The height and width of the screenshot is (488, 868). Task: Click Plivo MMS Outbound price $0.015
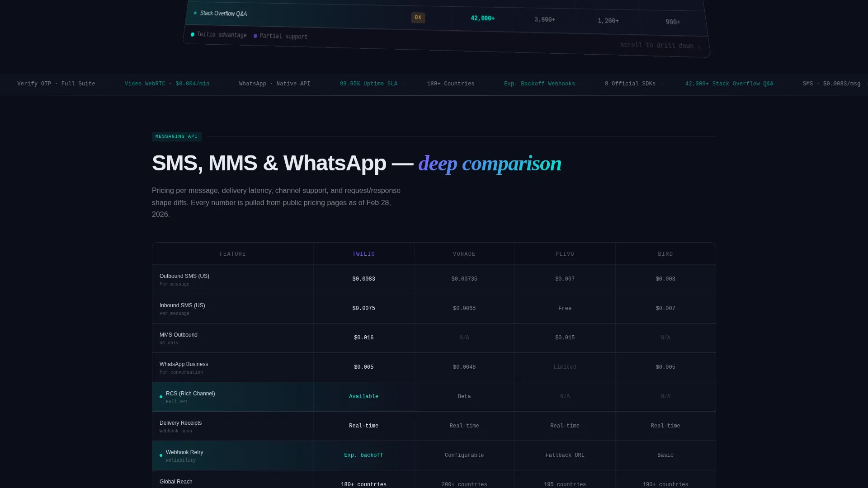click(565, 338)
